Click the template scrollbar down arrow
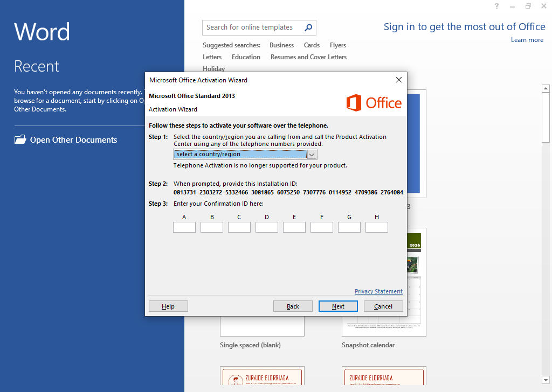Image resolution: width=552 pixels, height=392 pixels. (x=546, y=380)
